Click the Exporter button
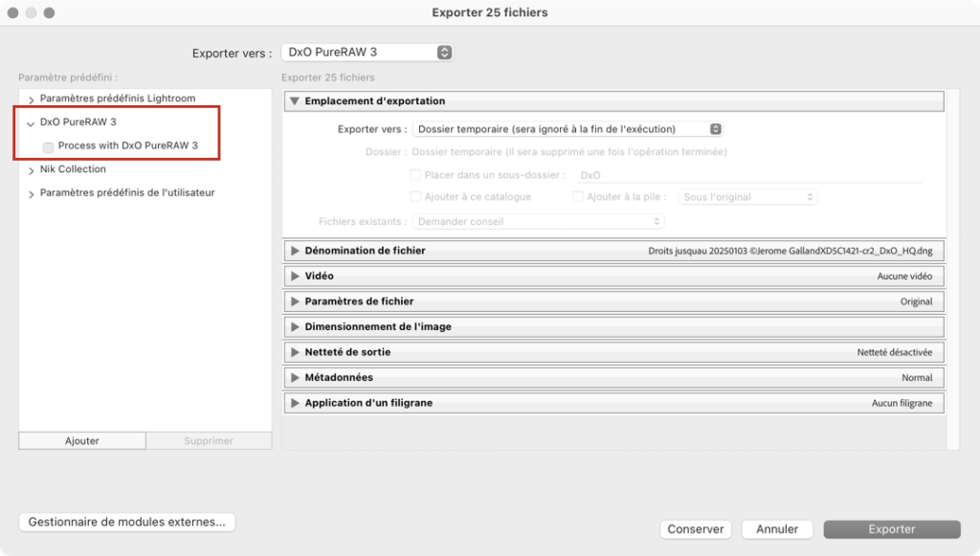The height and width of the screenshot is (556, 980). click(x=892, y=529)
